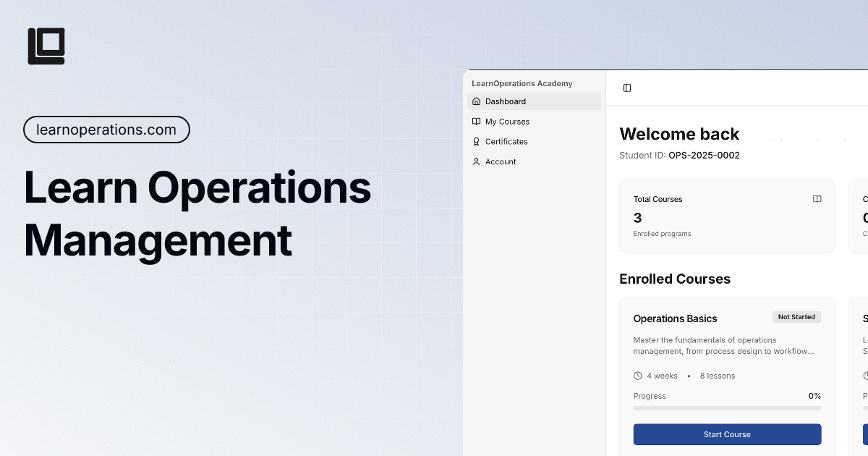
Task: Open the Certificates page
Action: click(x=534, y=142)
